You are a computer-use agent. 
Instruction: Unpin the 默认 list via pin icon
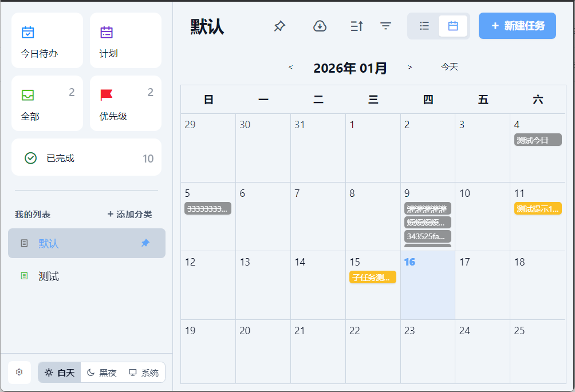tap(145, 243)
